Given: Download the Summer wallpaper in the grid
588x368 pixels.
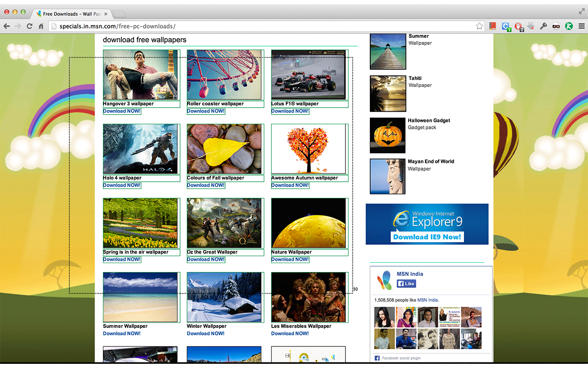Looking at the screenshot, I should point(122,333).
